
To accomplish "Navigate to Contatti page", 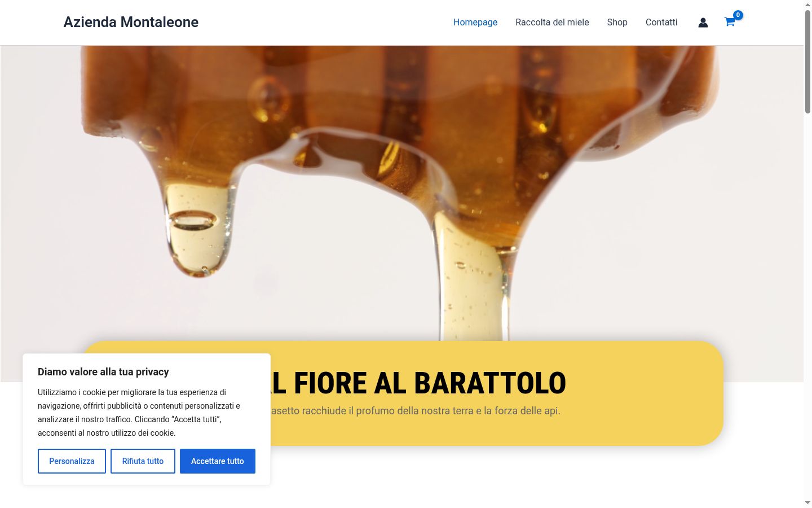I will tap(661, 23).
